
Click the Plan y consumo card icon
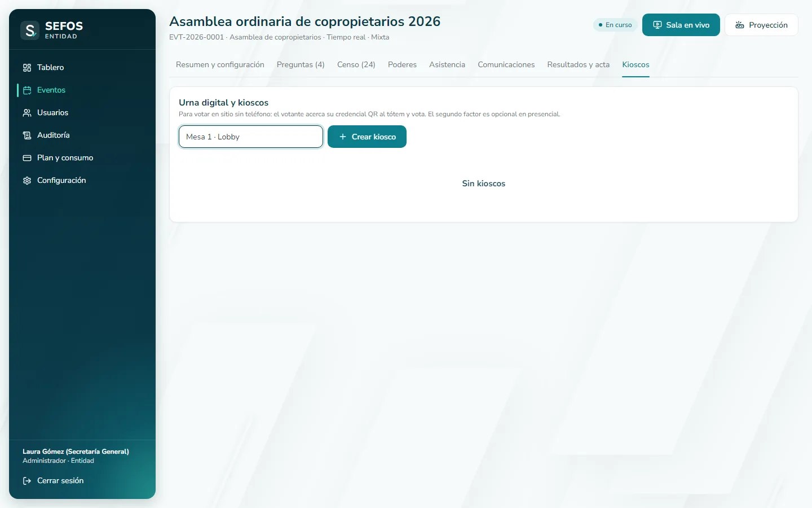27,158
